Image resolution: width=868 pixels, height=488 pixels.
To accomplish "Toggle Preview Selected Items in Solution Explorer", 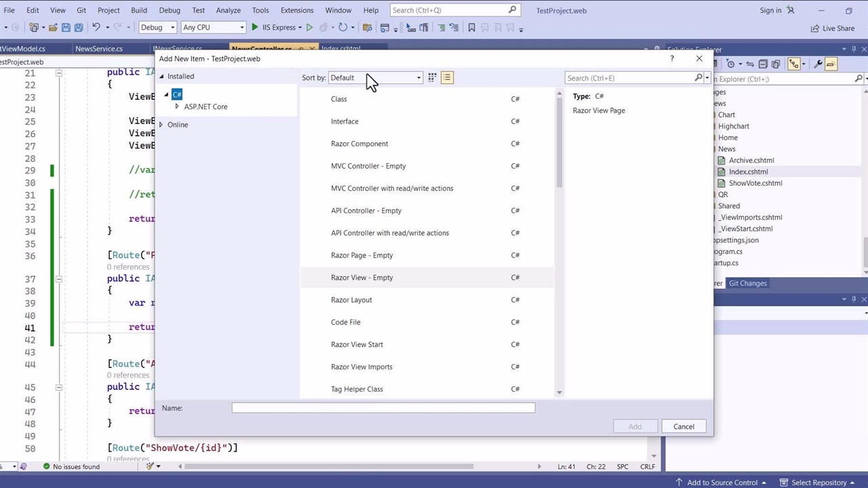I will pyautogui.click(x=831, y=64).
